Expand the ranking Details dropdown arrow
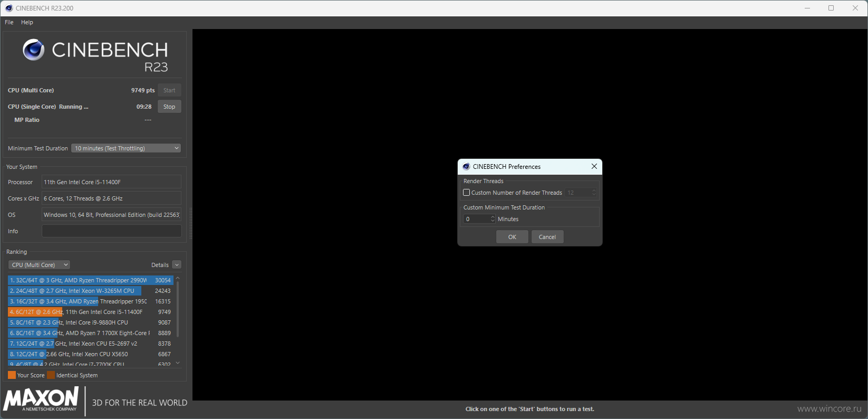The height and width of the screenshot is (419, 868). click(x=177, y=265)
